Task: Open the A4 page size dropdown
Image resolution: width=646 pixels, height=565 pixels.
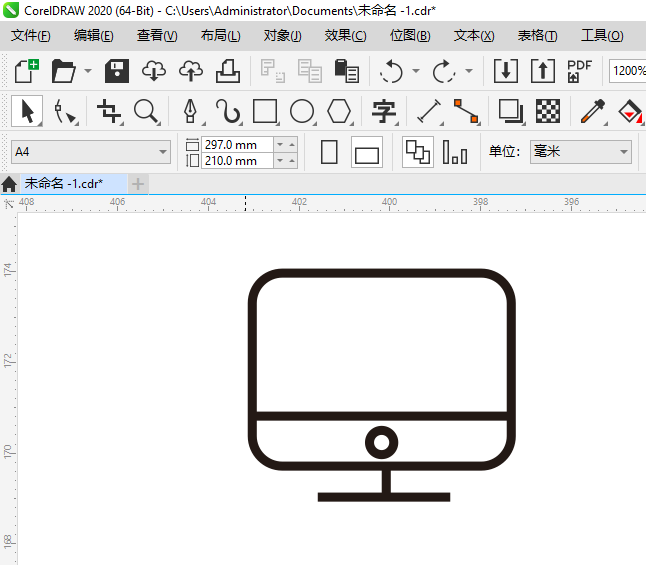Action: tap(91, 152)
